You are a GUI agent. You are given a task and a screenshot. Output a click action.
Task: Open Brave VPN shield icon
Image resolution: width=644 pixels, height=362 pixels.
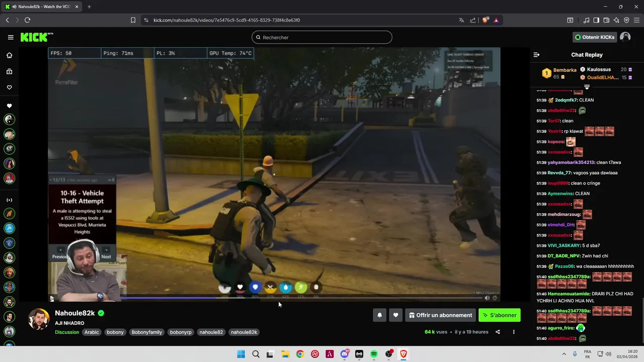tap(626, 20)
